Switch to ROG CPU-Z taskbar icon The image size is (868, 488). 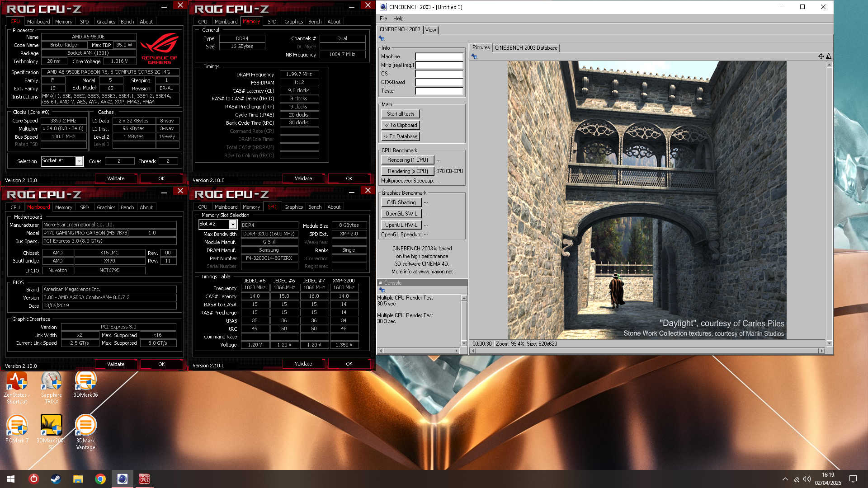[x=145, y=479]
